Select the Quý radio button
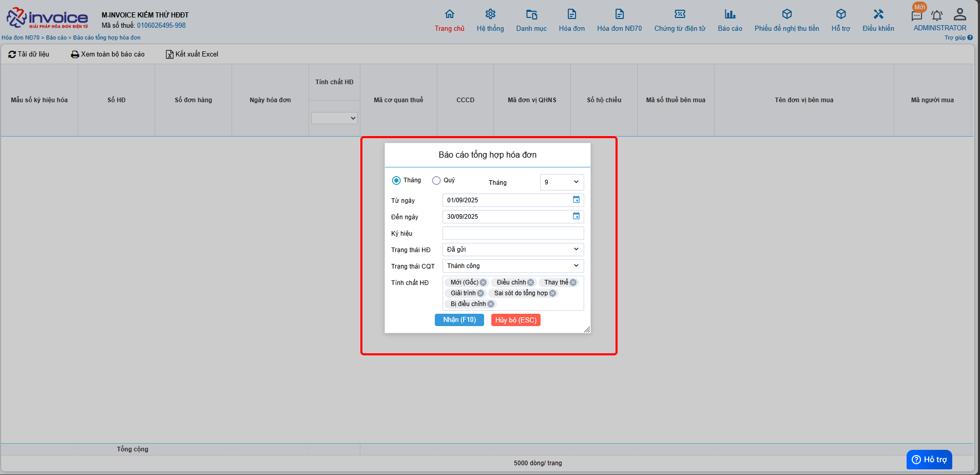 pos(436,180)
